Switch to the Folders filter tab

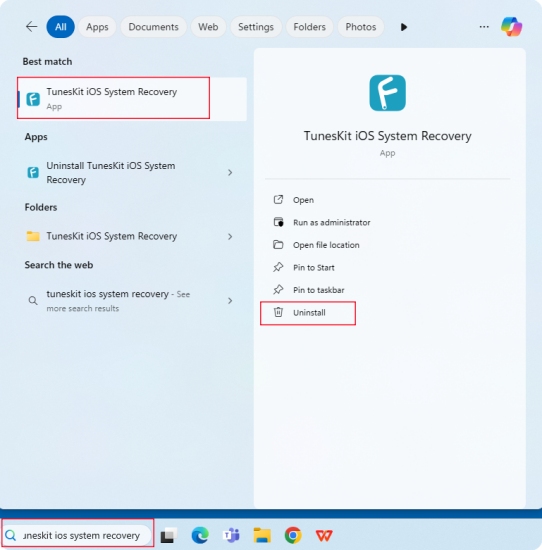[x=309, y=27]
